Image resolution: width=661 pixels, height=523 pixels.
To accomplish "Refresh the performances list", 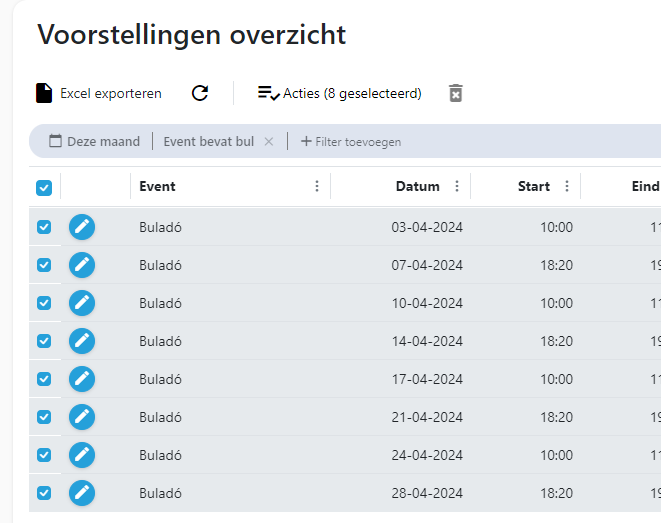I will tap(200, 93).
